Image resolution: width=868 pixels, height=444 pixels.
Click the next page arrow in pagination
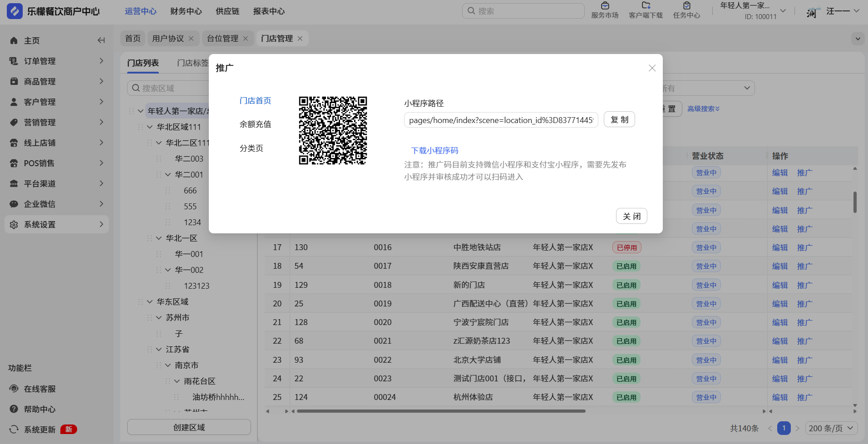pos(798,428)
